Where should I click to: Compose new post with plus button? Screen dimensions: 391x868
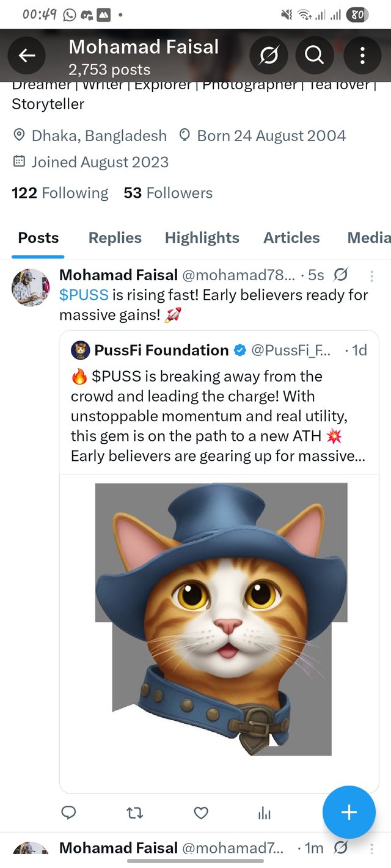[349, 812]
